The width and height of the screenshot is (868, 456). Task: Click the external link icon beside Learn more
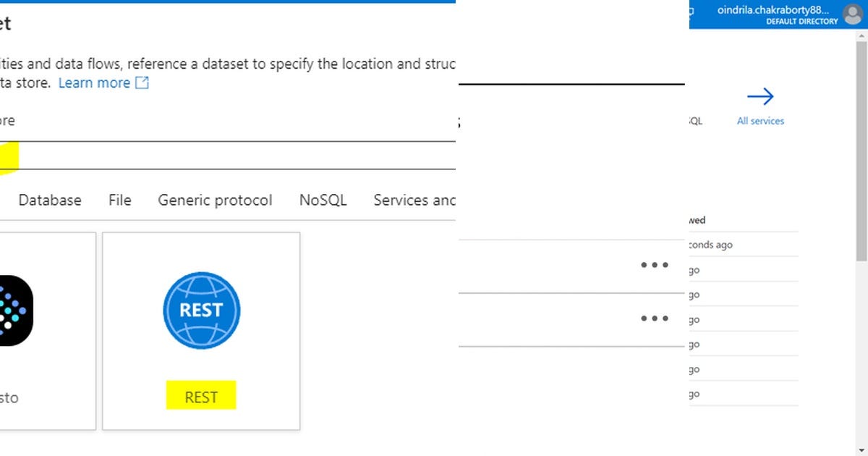point(142,83)
